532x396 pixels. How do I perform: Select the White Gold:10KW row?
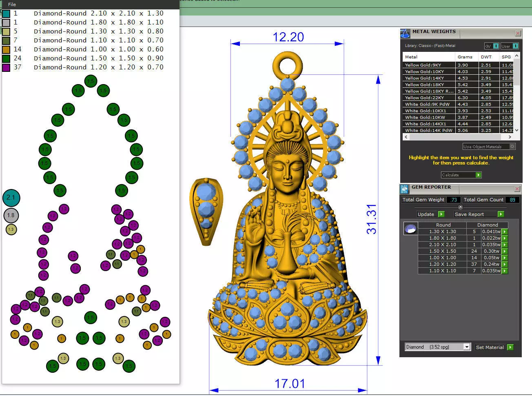click(x=458, y=117)
